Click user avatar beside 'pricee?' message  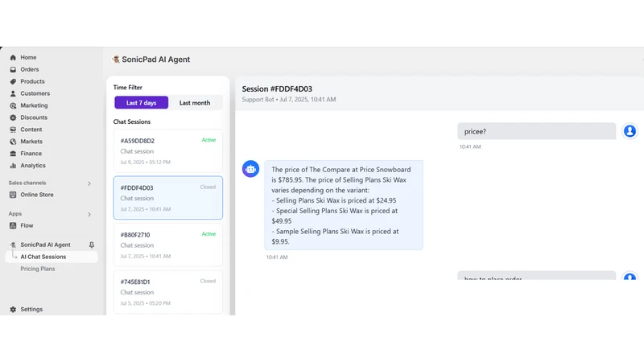(x=630, y=131)
